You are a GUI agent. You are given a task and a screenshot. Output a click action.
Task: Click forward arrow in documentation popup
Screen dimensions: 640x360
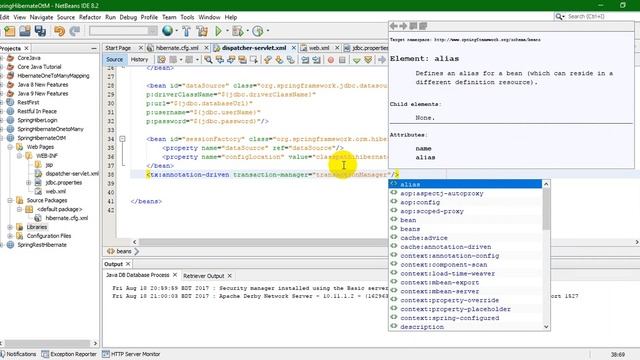[403, 26]
